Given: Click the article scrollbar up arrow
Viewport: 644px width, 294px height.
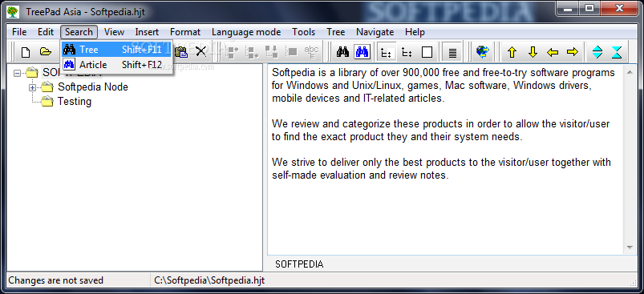Looking at the screenshot, I should coord(630,73).
